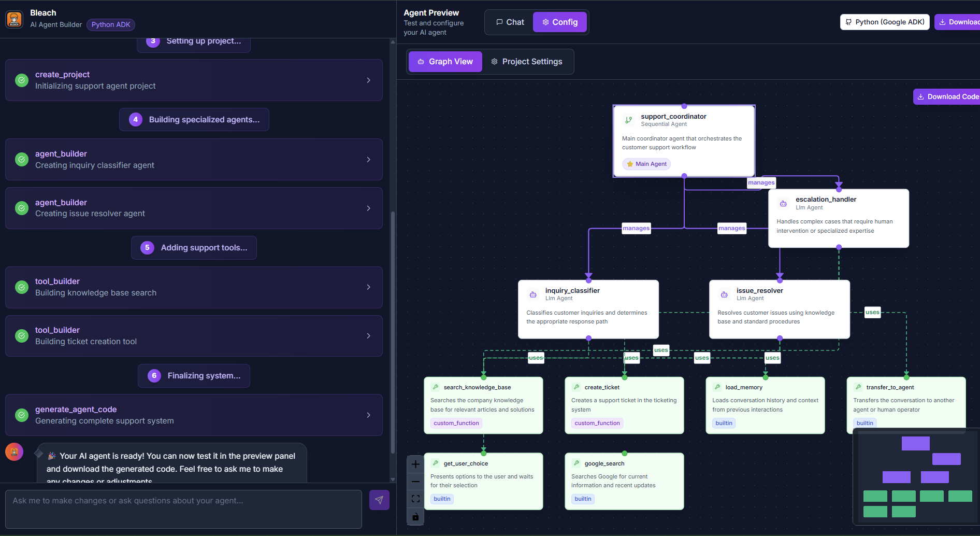980x536 pixels.
Task: Click the send message paper plane icon
Action: coord(379,500)
